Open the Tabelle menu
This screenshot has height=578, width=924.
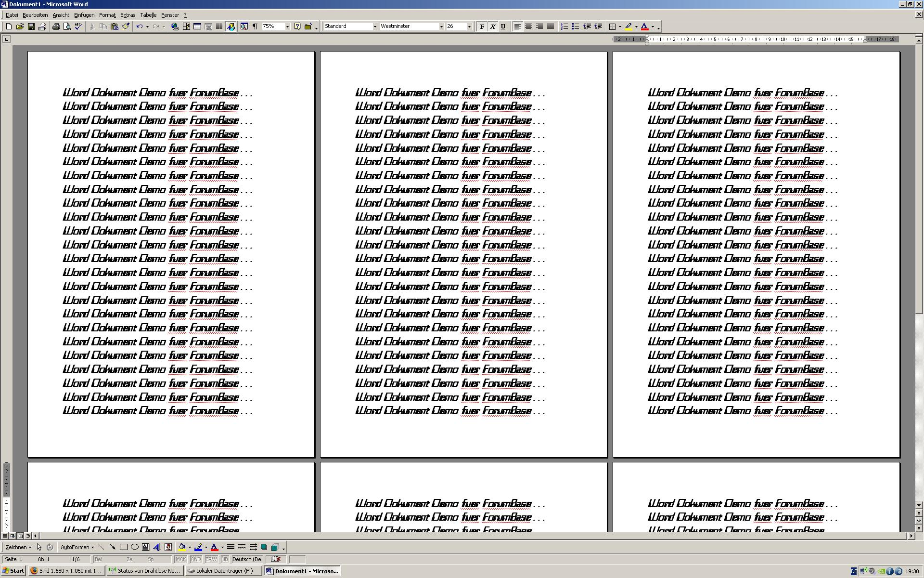click(148, 15)
